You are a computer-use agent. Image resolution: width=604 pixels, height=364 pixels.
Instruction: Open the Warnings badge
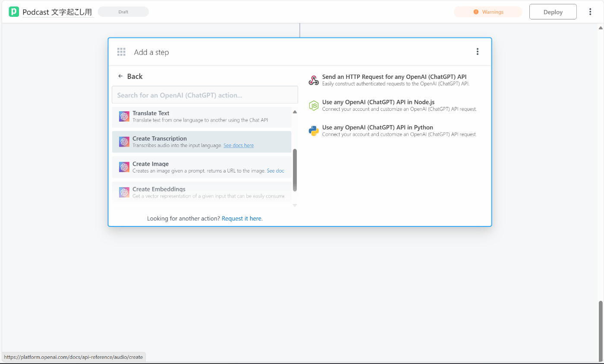click(x=488, y=12)
